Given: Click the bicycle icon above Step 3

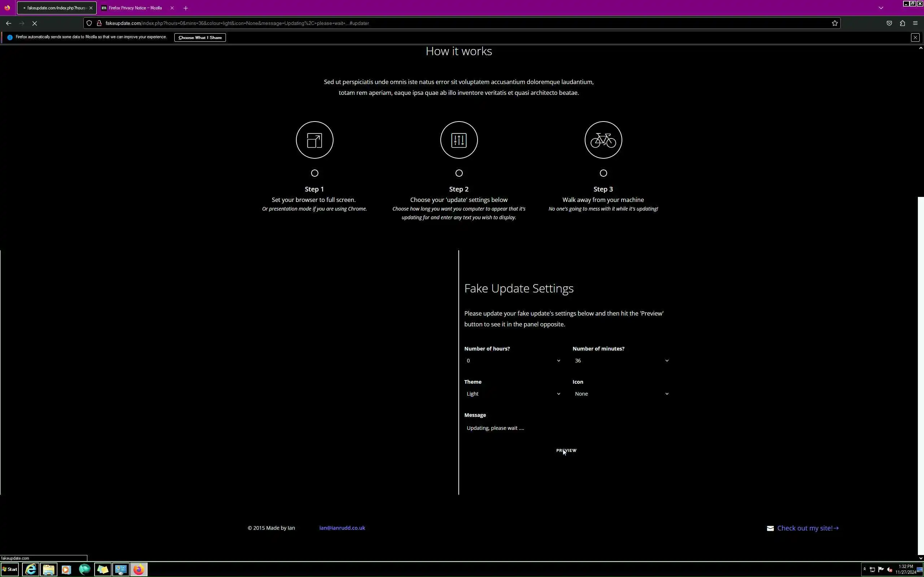Looking at the screenshot, I should pyautogui.click(x=603, y=140).
